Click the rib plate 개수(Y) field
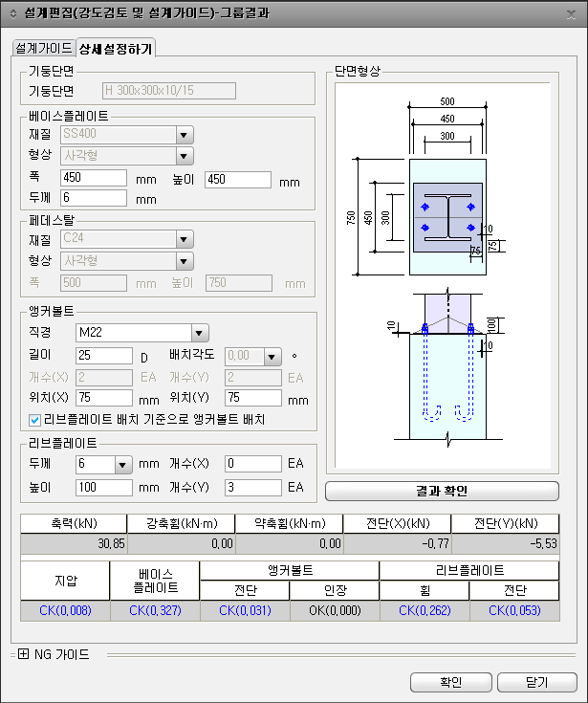588x703 pixels. click(253, 488)
